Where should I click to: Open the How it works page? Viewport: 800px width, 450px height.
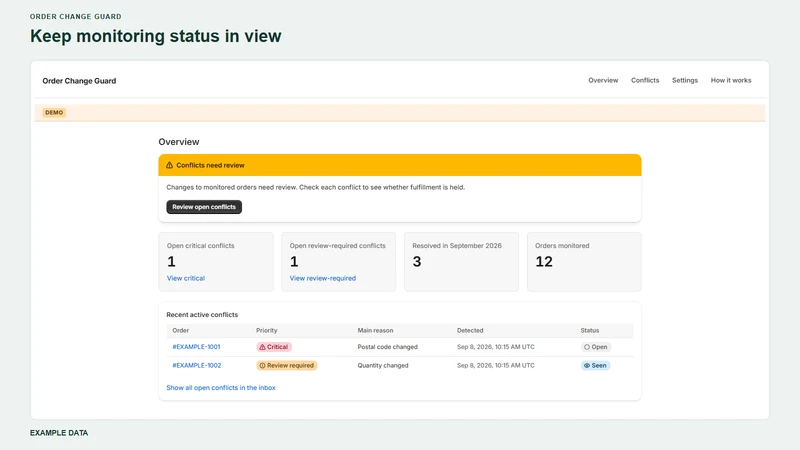coord(731,80)
